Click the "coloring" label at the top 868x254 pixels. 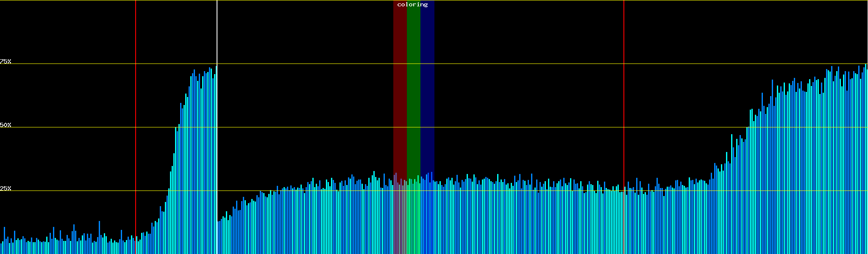pyautogui.click(x=412, y=5)
